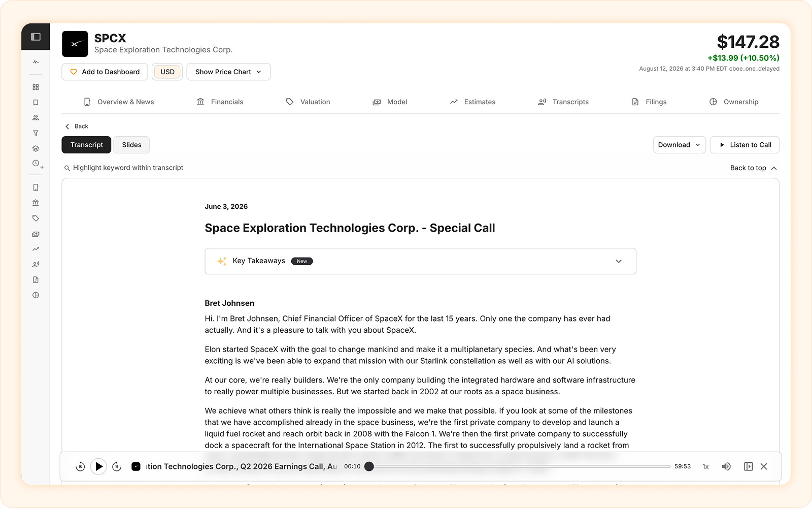Viewport: 812px width, 508px height.
Task: Click the June 3, 2026 date
Action: point(226,206)
